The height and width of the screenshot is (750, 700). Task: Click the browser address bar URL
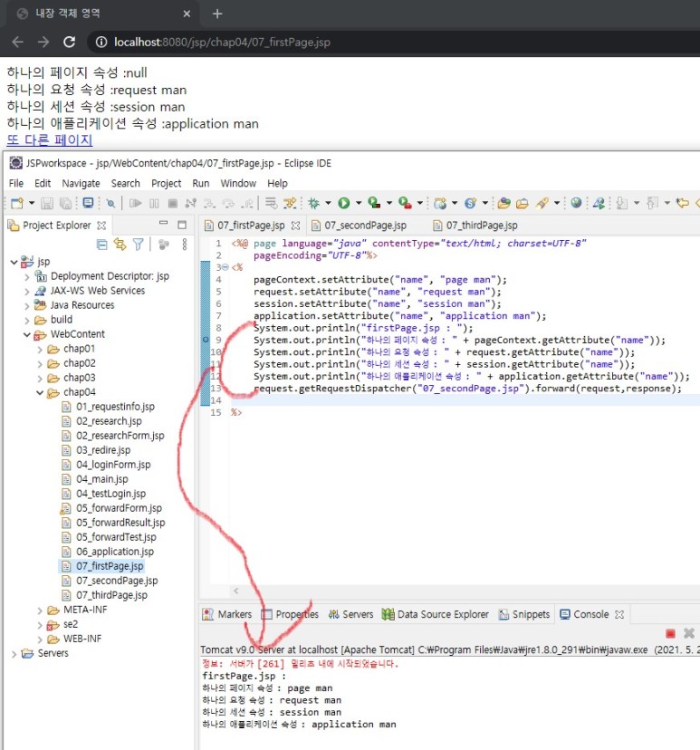coord(222,42)
